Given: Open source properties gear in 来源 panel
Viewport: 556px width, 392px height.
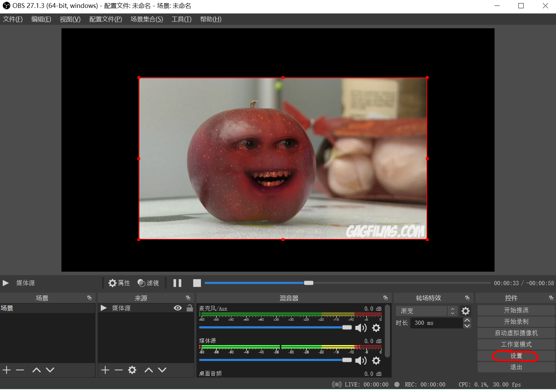Looking at the screenshot, I should pos(132,370).
